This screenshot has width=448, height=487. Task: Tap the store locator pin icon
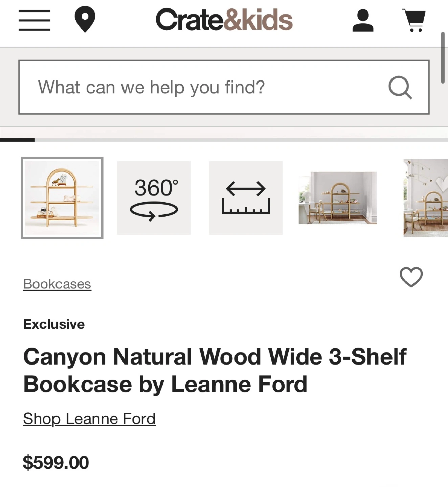click(x=85, y=20)
